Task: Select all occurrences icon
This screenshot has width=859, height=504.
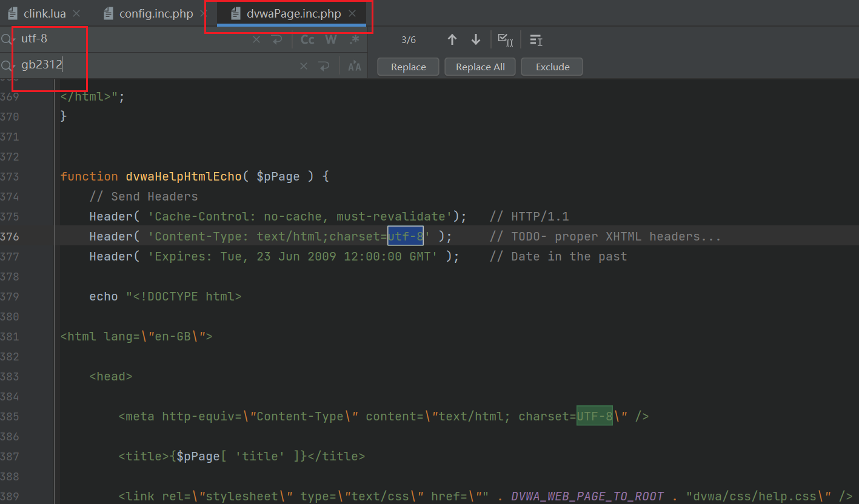Action: pos(505,39)
